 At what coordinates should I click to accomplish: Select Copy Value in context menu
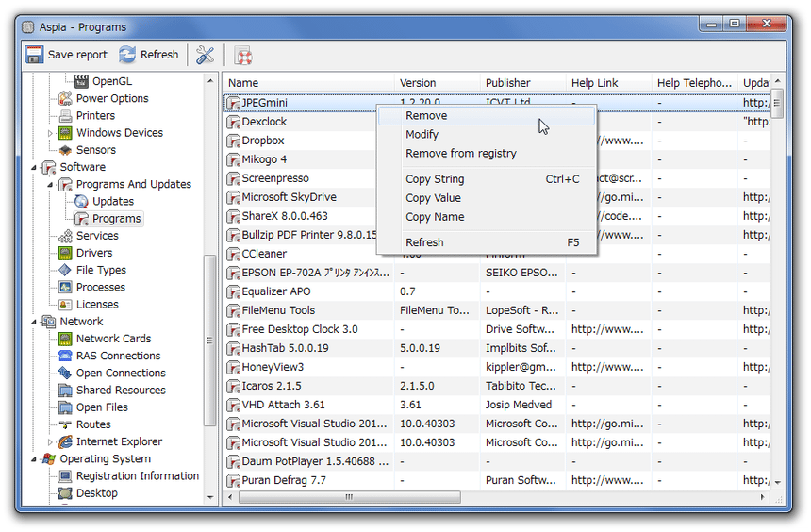click(487, 198)
